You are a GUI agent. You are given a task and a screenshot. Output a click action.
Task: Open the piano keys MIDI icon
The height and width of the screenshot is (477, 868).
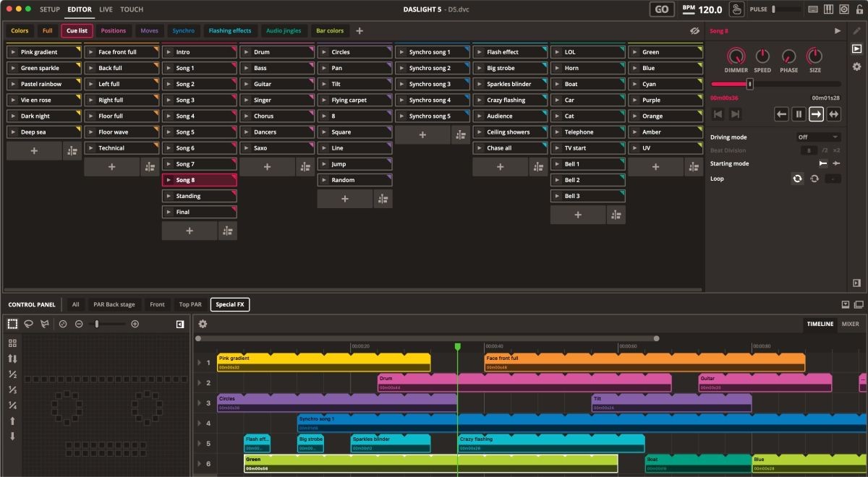tap(814, 9)
